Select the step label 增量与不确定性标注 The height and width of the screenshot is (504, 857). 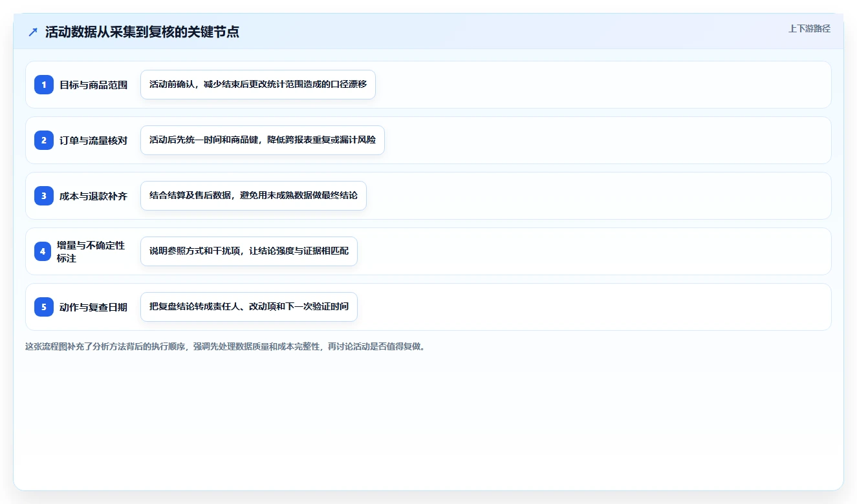pos(91,251)
